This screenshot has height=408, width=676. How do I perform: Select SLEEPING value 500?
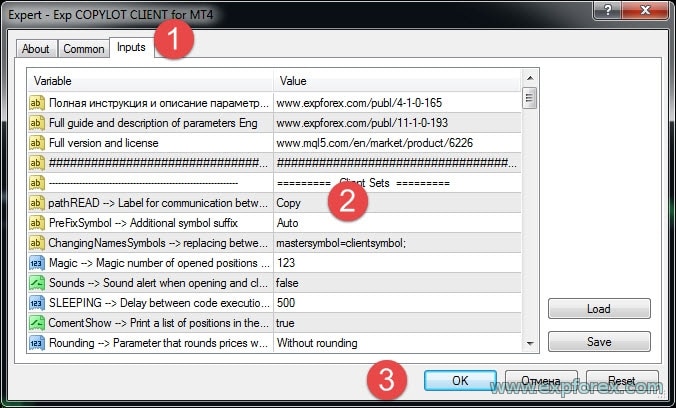tap(286, 303)
